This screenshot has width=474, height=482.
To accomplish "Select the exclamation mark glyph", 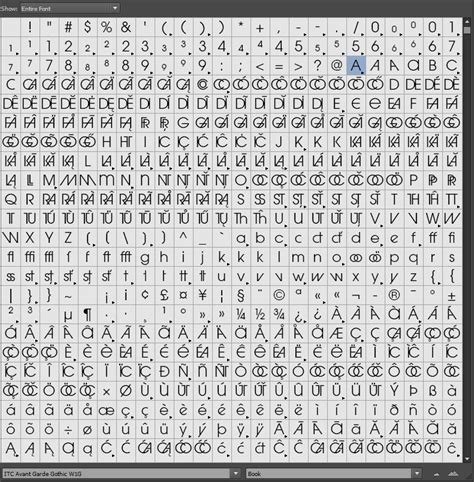I will point(30,27).
